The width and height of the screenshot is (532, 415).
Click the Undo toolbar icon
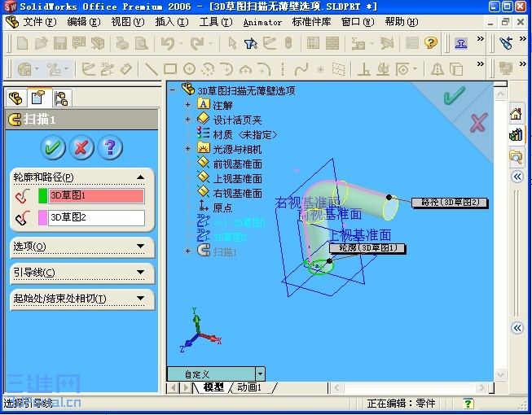pos(168,43)
